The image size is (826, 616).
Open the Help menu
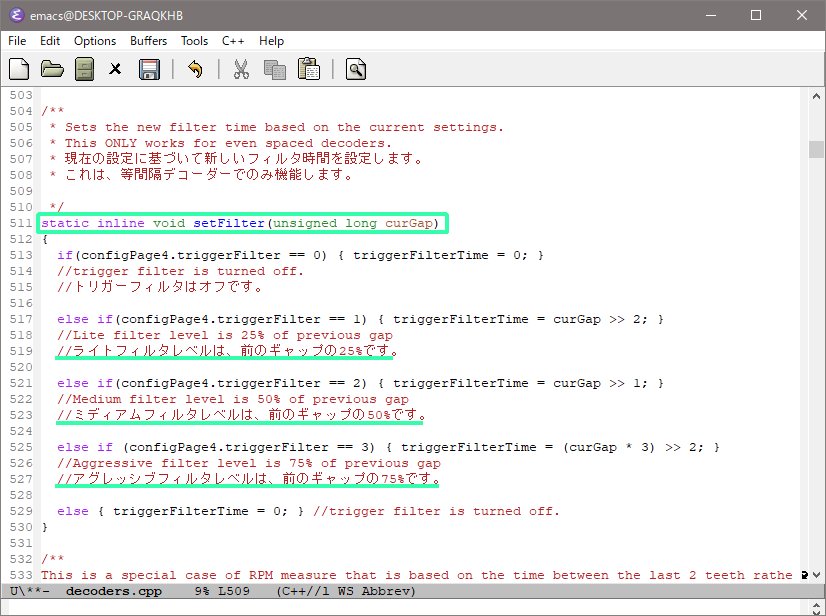[x=271, y=41]
